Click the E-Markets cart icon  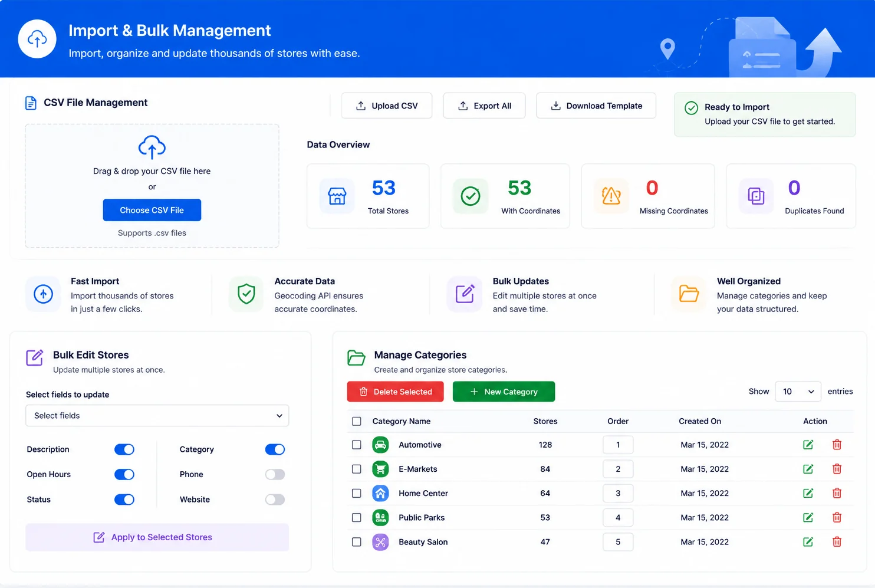(380, 469)
